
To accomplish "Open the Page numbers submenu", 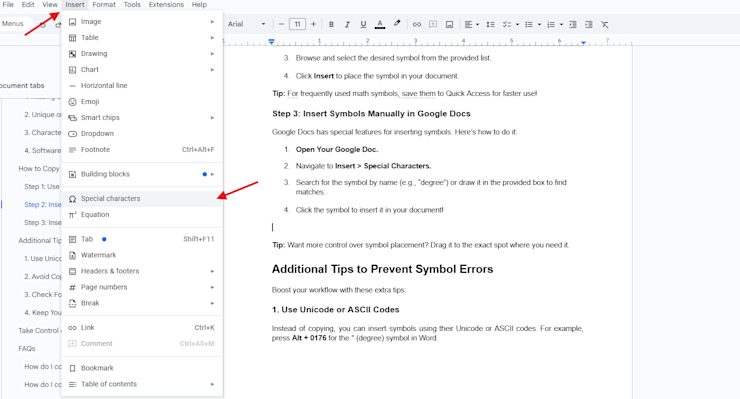I will pos(142,287).
